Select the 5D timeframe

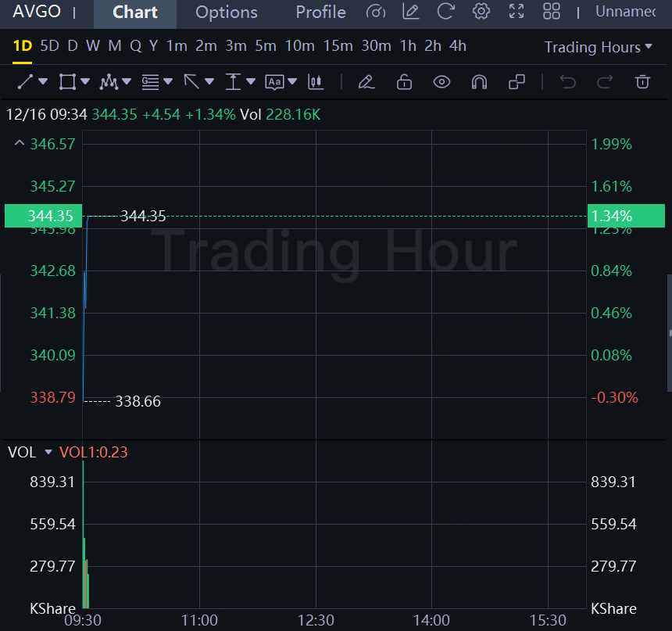(x=49, y=45)
